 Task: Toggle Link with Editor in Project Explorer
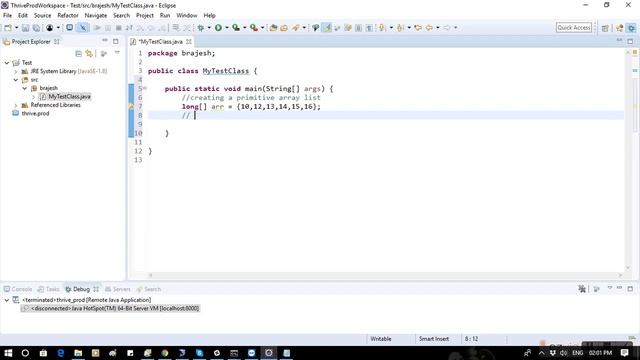click(x=89, y=53)
